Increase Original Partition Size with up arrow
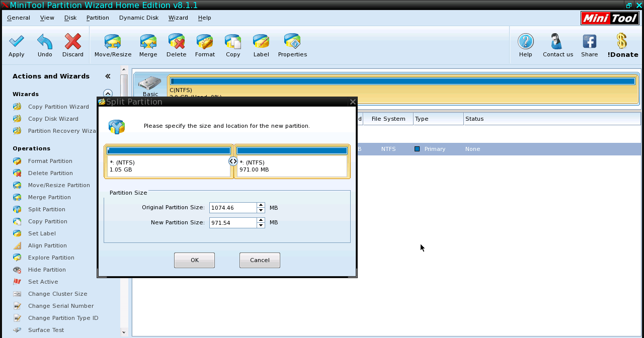The image size is (644, 338). point(261,205)
